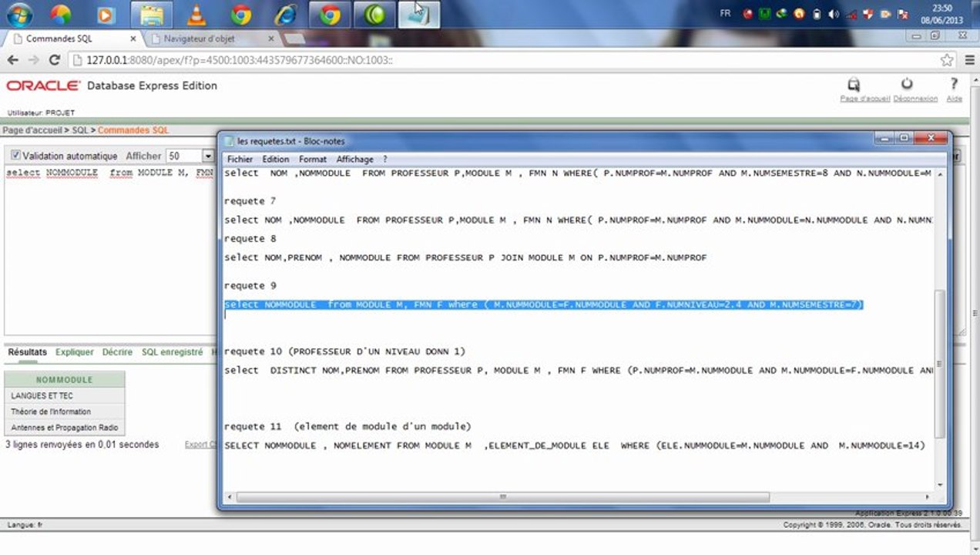Open the Action Center flag tray icon
Image resolution: width=980 pixels, height=555 pixels.
coord(901,14)
